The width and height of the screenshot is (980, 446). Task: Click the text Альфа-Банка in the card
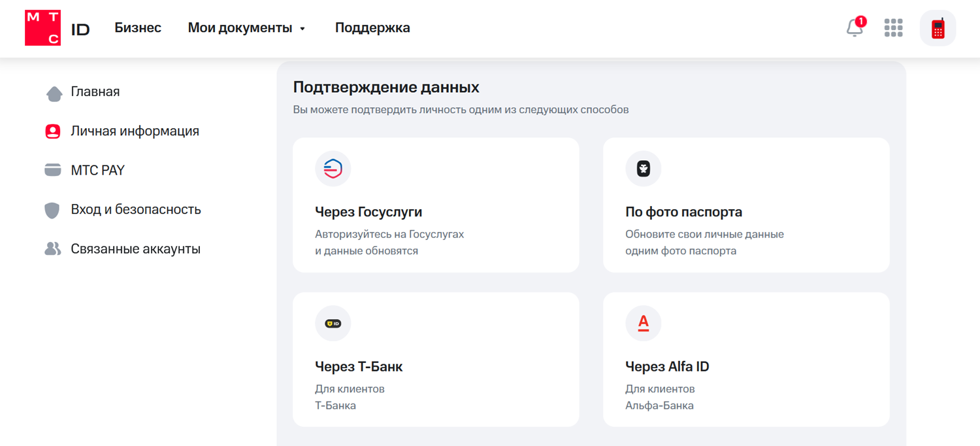(x=659, y=405)
